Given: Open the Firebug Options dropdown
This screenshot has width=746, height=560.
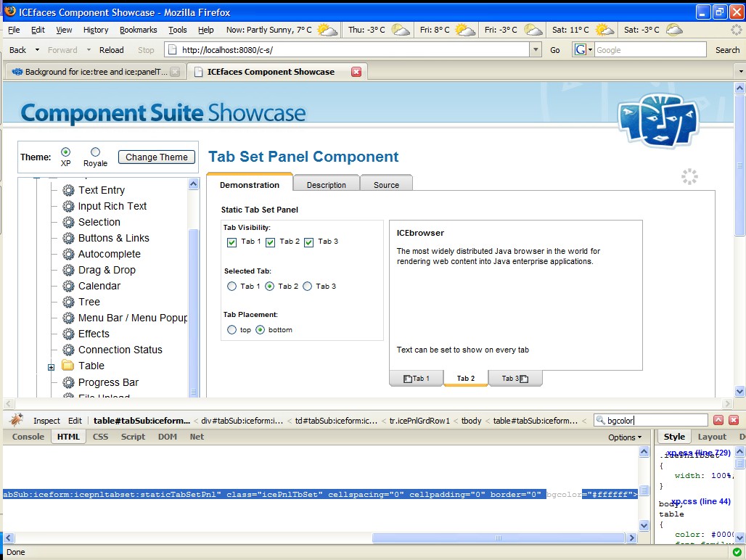Looking at the screenshot, I should pyautogui.click(x=625, y=437).
